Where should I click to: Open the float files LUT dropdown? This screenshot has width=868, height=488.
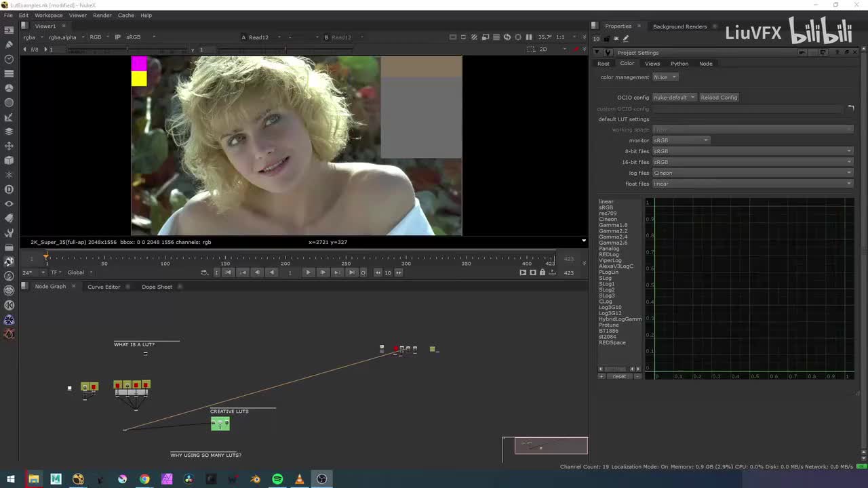point(753,184)
